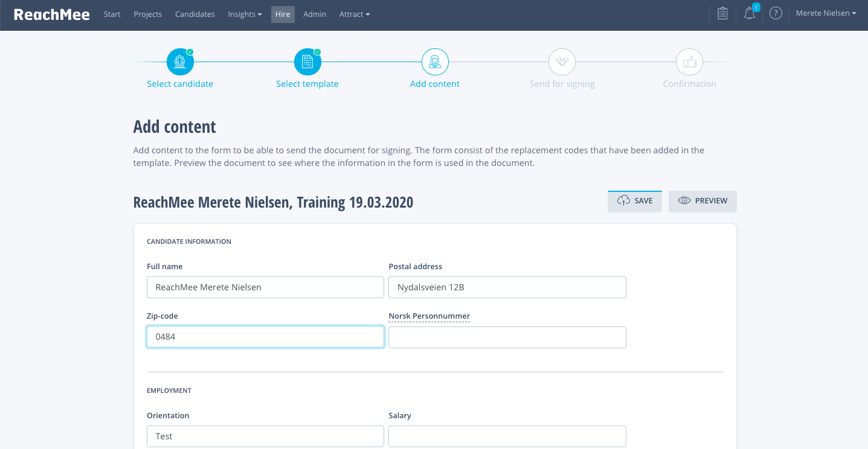Open the Attract dropdown menu
Viewport: 868px width, 449px height.
click(355, 14)
